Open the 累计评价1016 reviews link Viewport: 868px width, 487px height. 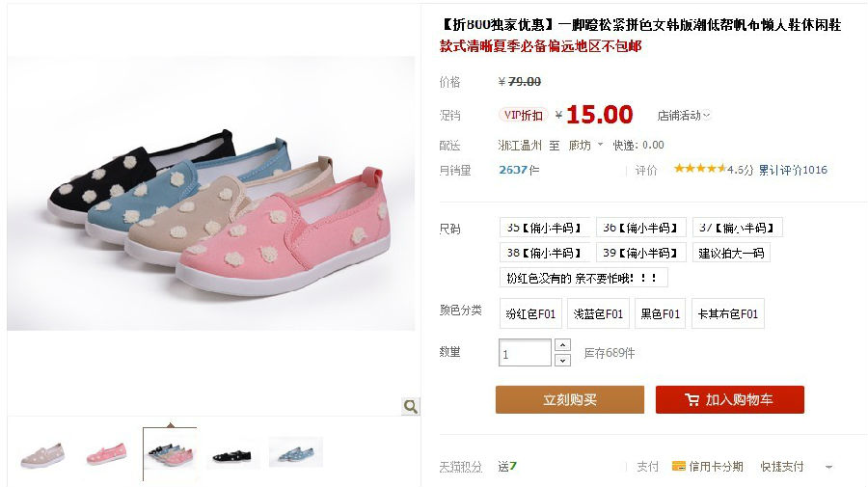pyautogui.click(x=793, y=170)
